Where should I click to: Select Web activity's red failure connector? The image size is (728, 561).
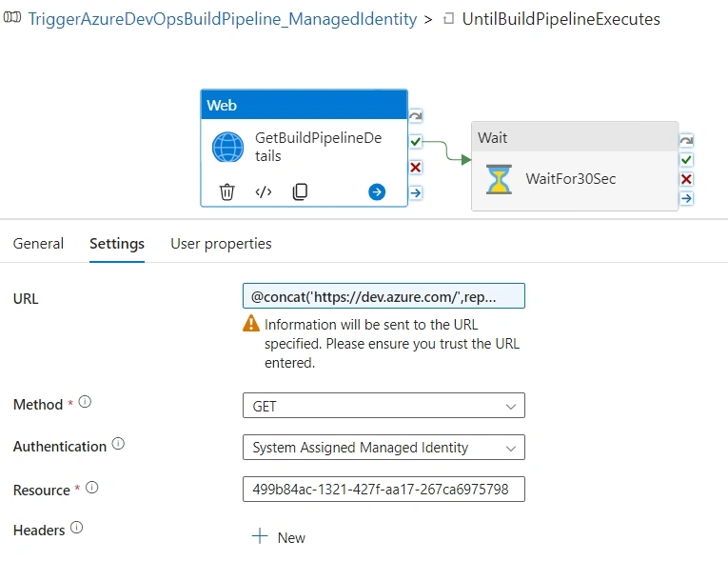click(416, 167)
